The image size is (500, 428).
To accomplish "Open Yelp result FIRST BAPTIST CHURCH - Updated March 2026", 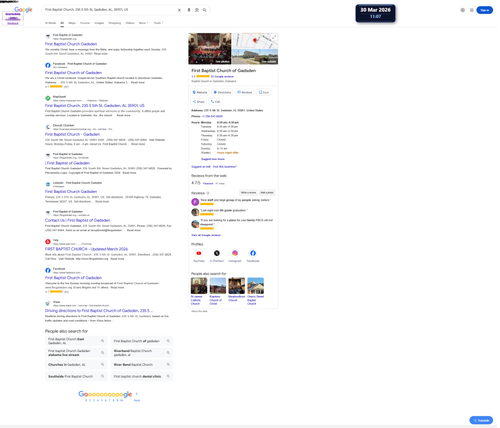I will coord(86,249).
